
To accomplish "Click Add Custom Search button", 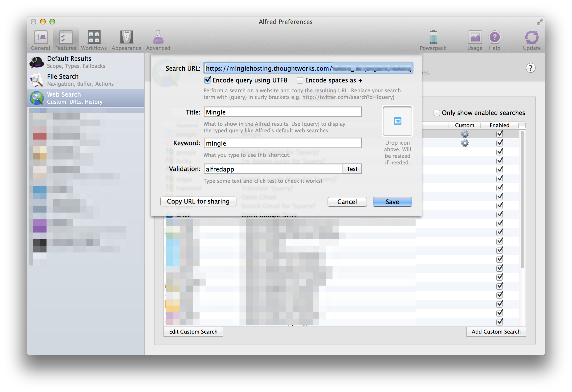I will point(496,332).
